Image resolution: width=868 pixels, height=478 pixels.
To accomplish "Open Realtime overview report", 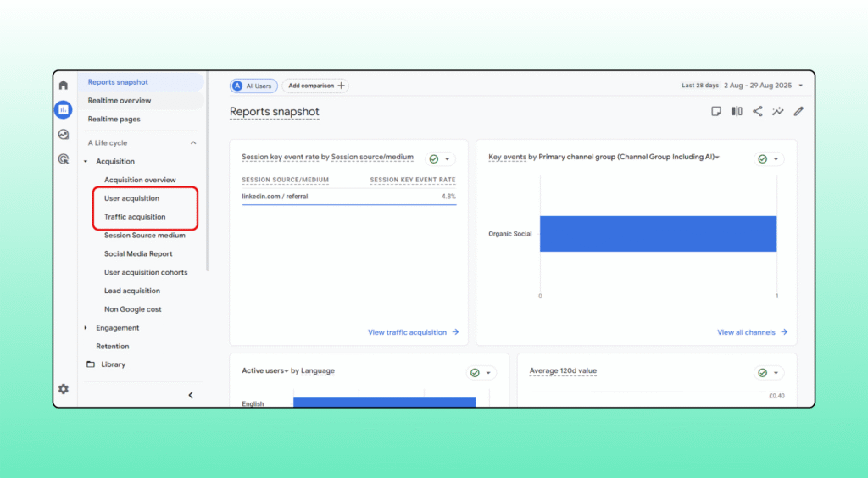I will (x=120, y=101).
